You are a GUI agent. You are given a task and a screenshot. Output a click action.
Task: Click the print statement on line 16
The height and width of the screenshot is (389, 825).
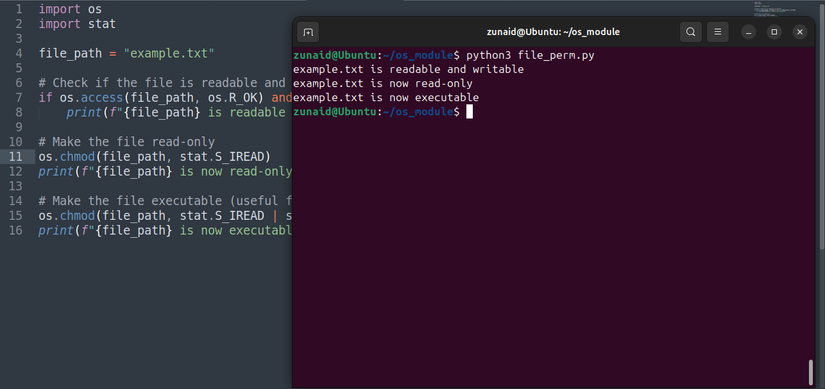pos(165,230)
